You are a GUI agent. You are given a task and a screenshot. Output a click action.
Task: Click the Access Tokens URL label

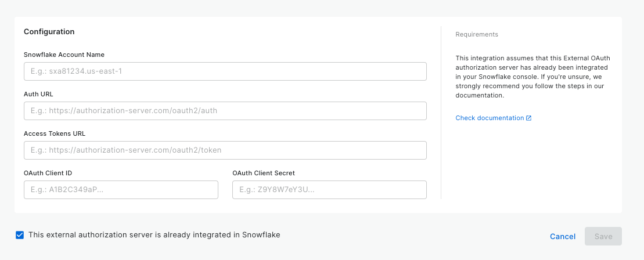55,133
